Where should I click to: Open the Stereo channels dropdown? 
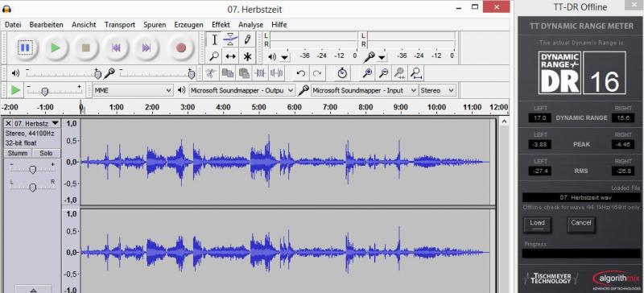tap(437, 90)
